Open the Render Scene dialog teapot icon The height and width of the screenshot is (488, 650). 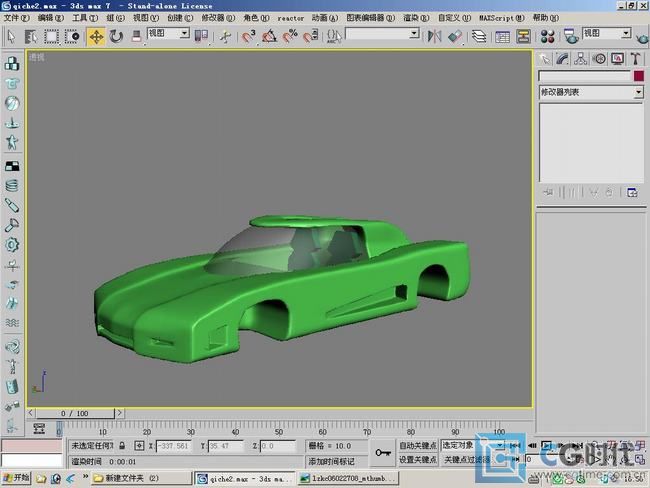571,36
